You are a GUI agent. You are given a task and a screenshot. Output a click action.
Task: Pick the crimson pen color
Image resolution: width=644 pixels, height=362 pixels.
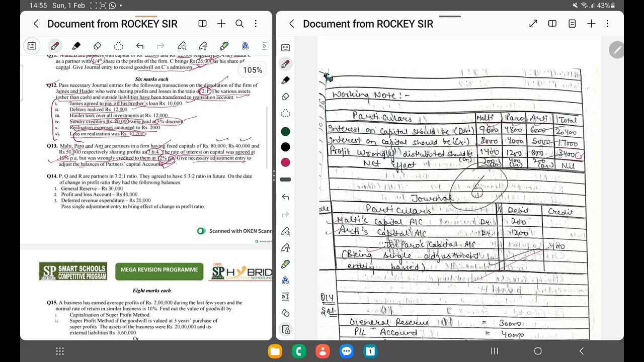285,162
